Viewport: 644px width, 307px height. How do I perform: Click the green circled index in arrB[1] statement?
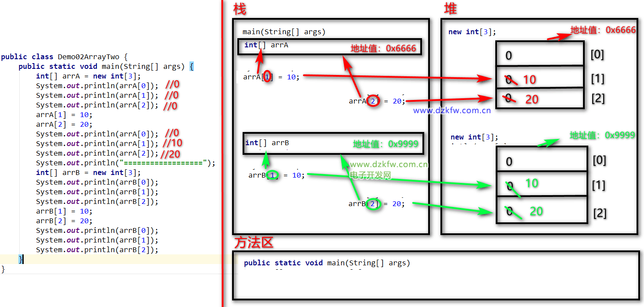(x=272, y=175)
